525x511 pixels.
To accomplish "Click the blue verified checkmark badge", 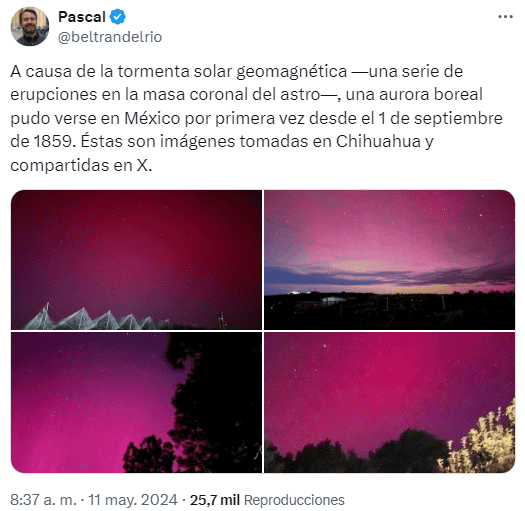I will tap(118, 17).
